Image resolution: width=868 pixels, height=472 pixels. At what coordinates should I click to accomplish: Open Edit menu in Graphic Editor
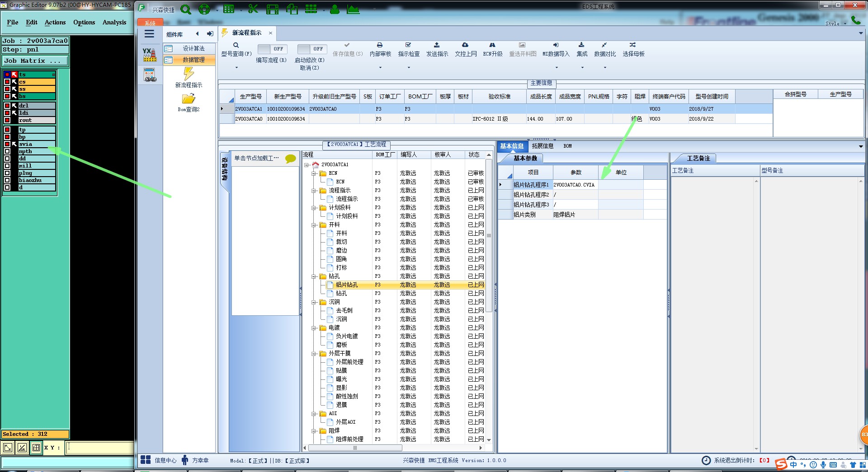point(32,22)
